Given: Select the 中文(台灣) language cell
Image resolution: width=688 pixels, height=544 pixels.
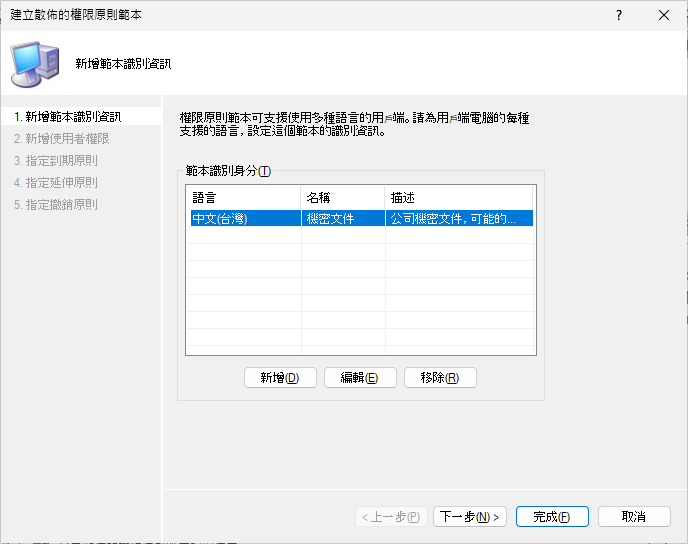Looking at the screenshot, I should pos(246,218).
